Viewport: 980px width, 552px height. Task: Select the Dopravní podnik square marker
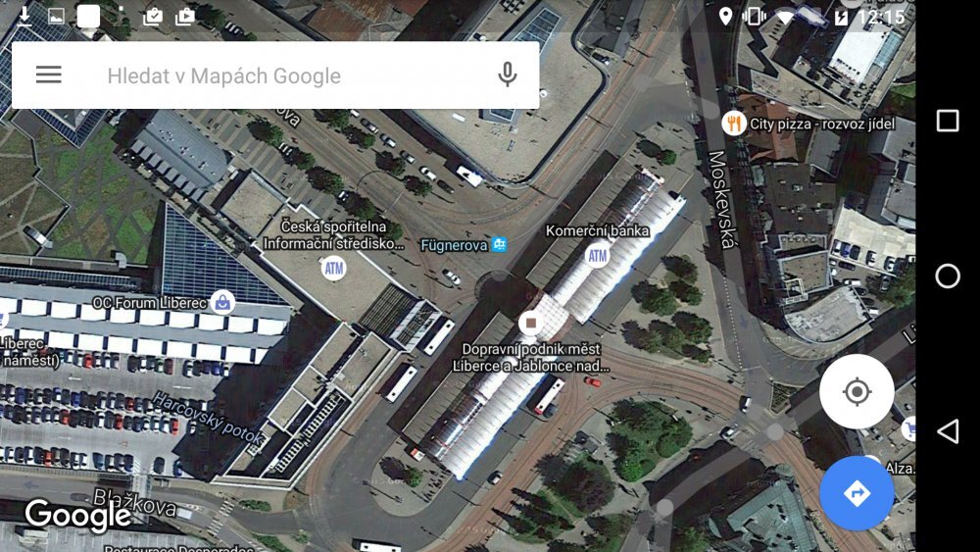530,323
